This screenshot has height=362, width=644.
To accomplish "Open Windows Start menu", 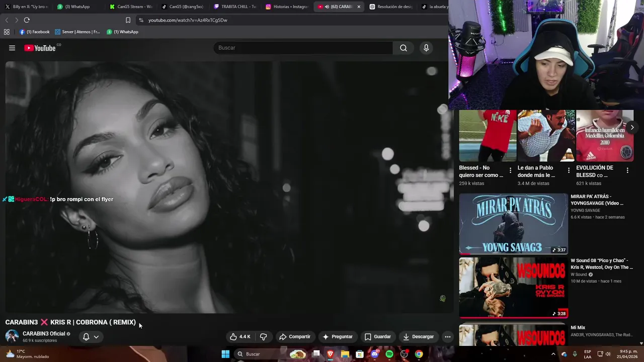I will pos(225,354).
